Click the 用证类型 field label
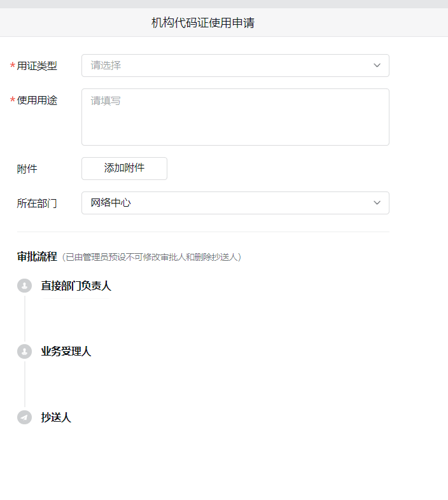 pyautogui.click(x=37, y=66)
